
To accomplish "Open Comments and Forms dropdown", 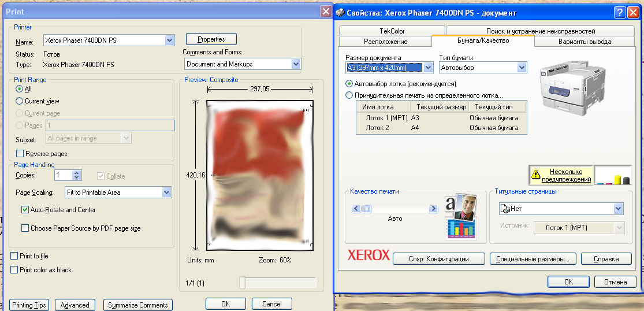I will pyautogui.click(x=296, y=64).
